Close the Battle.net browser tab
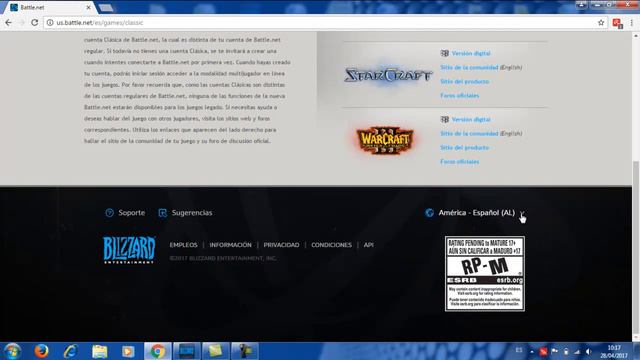This screenshot has width=640, height=360. (88, 7)
